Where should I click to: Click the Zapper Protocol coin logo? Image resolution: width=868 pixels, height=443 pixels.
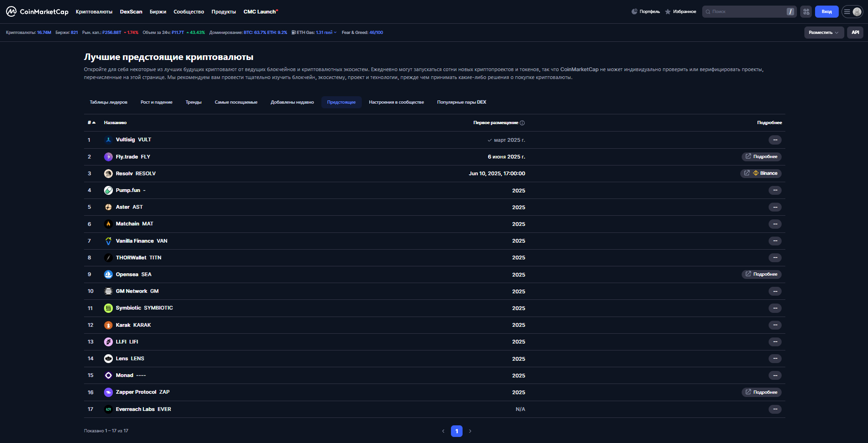coord(108,392)
